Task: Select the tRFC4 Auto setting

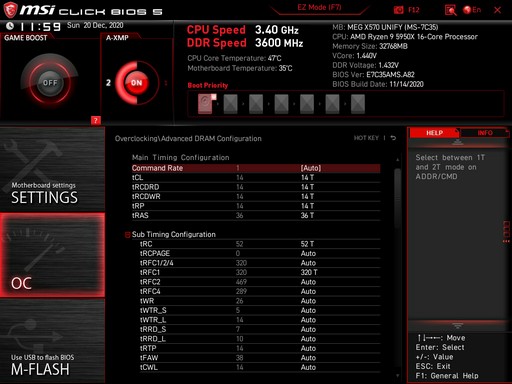Action: [308, 291]
